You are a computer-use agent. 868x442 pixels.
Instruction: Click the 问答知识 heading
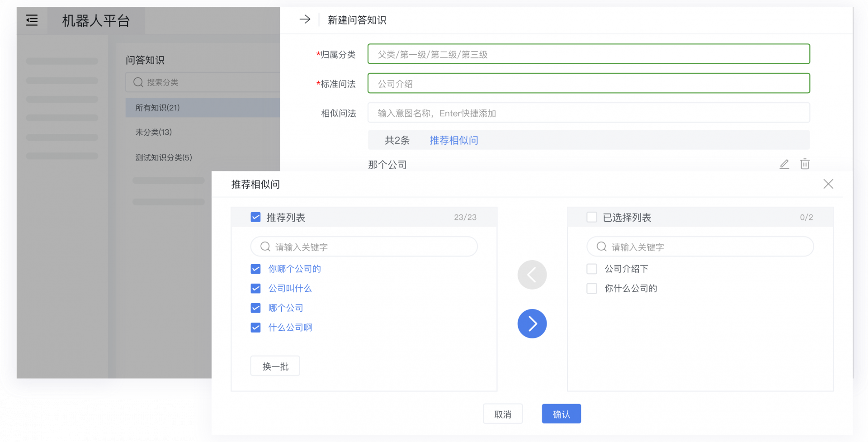145,60
